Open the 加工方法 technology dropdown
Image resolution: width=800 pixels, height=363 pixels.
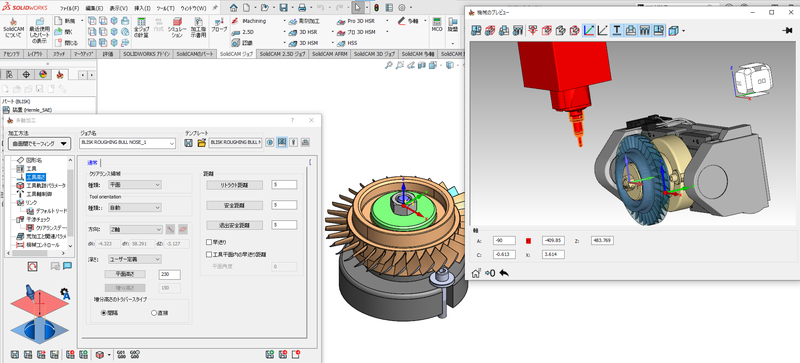tap(39, 143)
